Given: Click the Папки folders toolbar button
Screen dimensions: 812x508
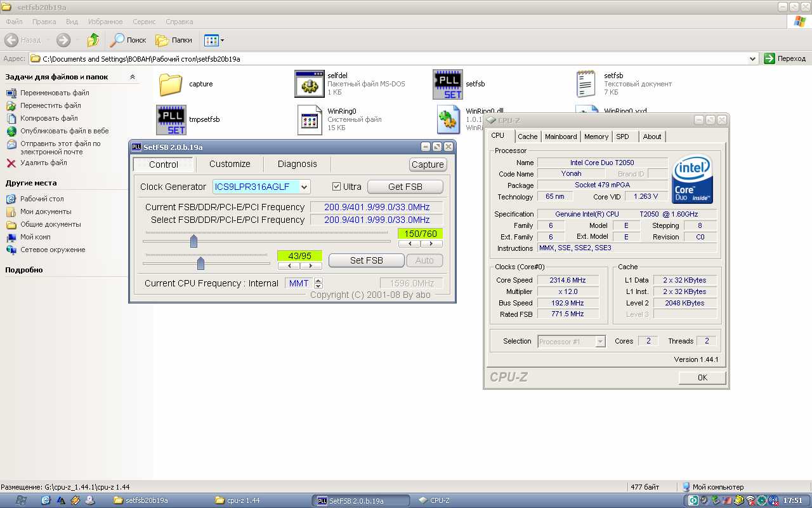Looking at the screenshot, I should pyautogui.click(x=174, y=40).
